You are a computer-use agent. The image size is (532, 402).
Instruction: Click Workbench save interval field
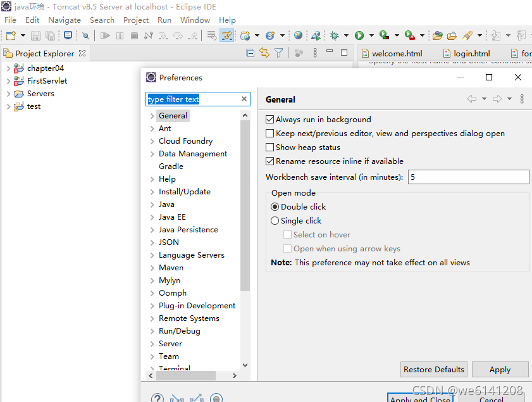pyautogui.click(x=468, y=177)
